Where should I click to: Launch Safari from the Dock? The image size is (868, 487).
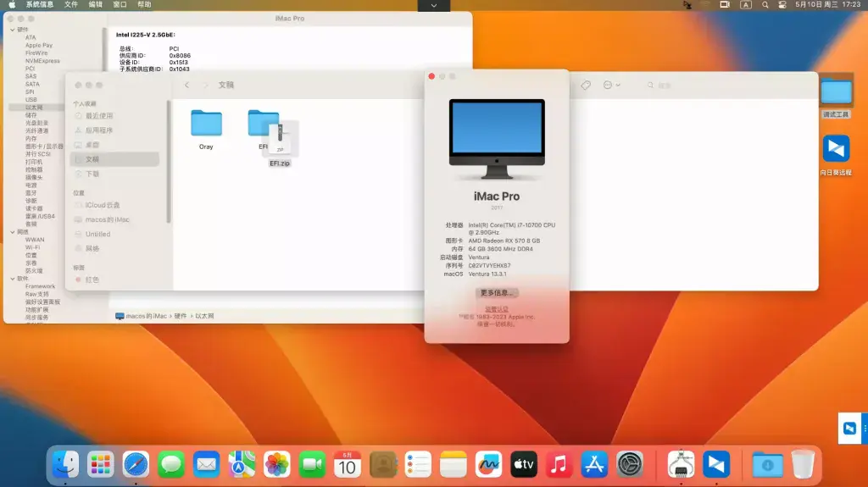(136, 464)
